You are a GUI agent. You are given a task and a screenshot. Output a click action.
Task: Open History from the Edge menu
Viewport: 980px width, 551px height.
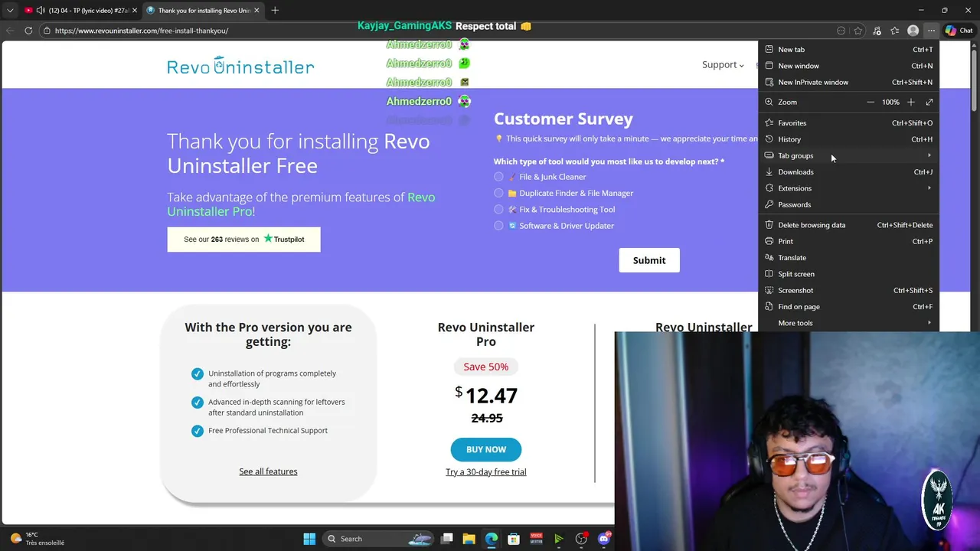tap(849, 139)
